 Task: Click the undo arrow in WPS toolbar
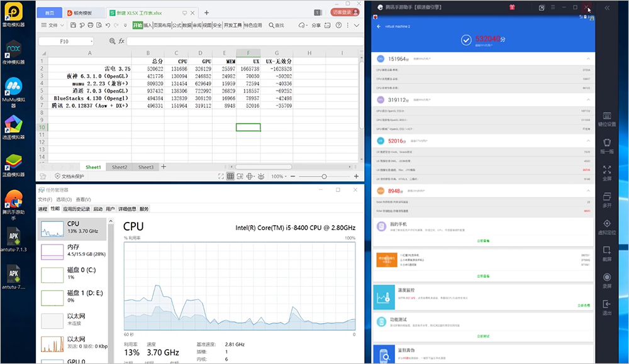point(108,25)
